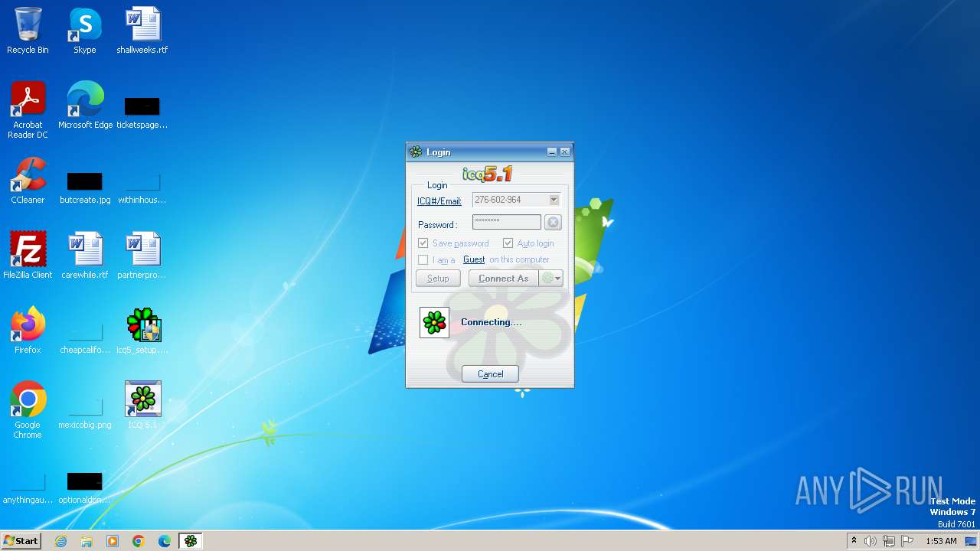This screenshot has height=551, width=980.
Task: Click the Connect As button
Action: point(504,279)
